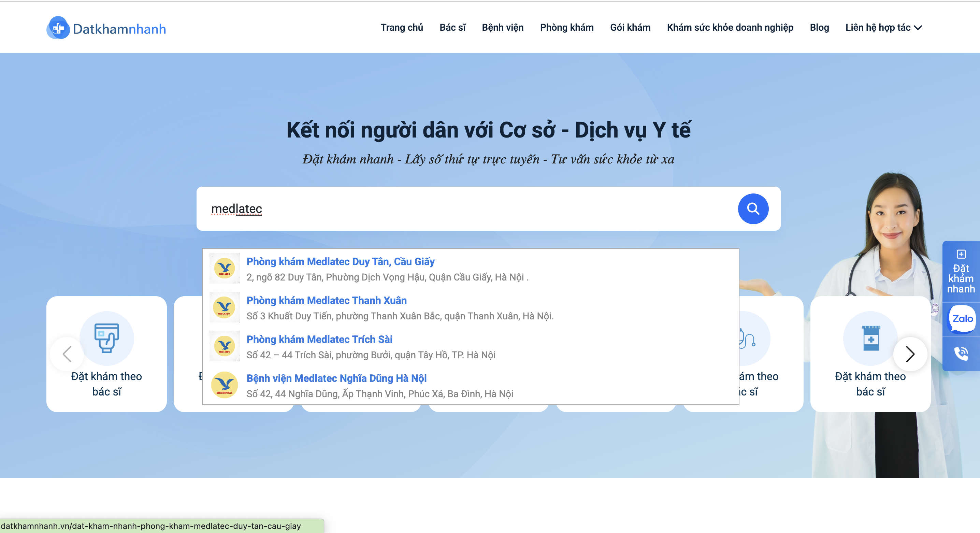Select Phòng khám Medlatec Trích Sài suggestion

click(319, 340)
